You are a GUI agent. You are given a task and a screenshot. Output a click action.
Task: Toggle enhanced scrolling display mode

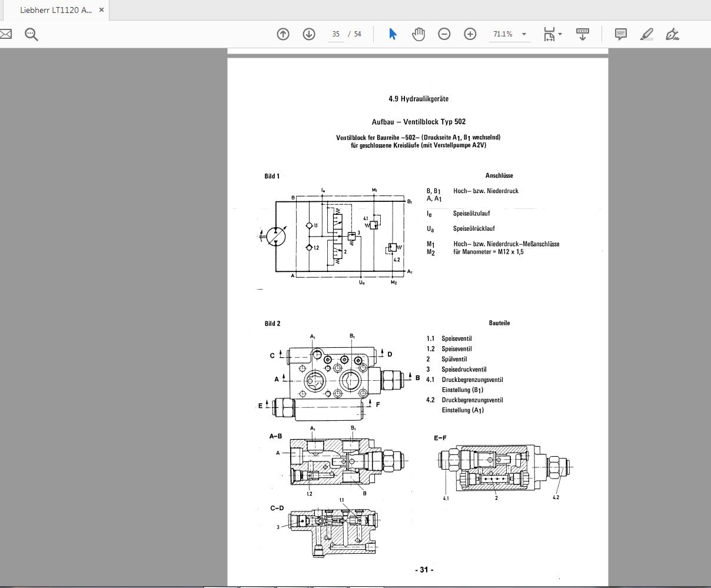(582, 34)
